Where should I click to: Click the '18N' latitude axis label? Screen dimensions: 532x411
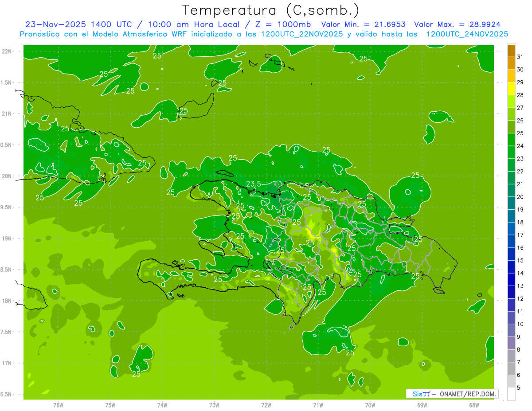tap(7, 301)
